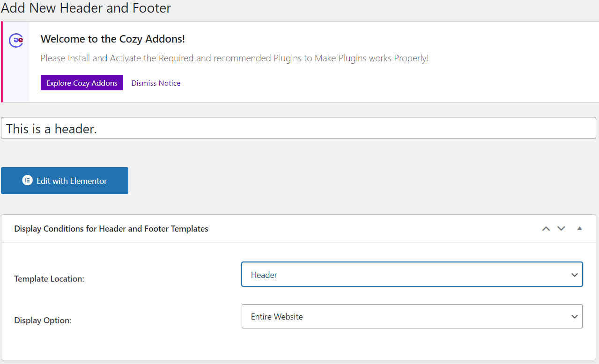
Task: Dismiss the Cozy Addons notice
Action: coord(156,83)
